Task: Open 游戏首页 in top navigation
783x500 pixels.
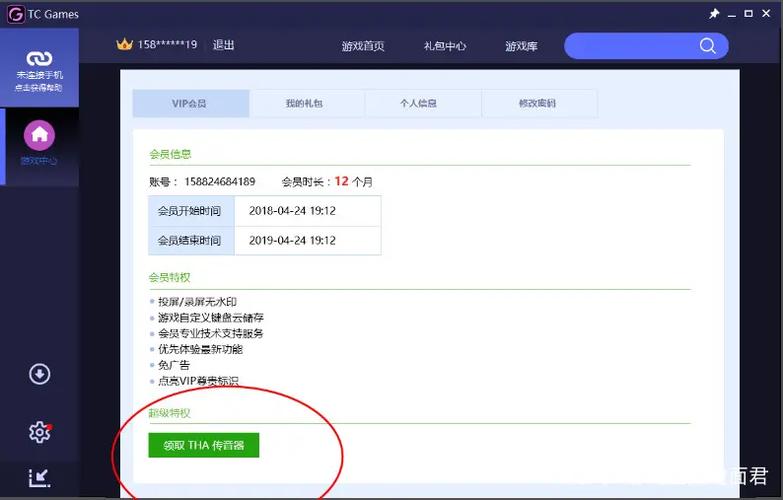Action: pos(363,46)
